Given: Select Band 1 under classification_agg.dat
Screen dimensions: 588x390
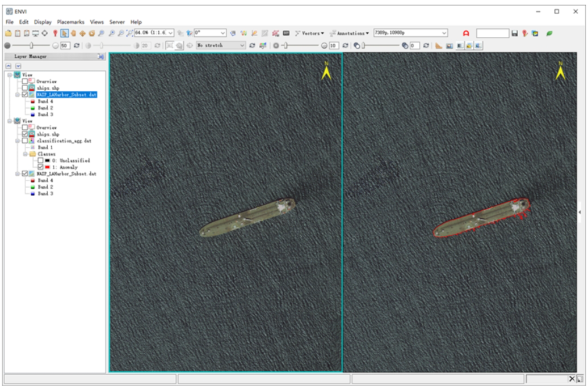Looking at the screenshot, I should [45, 147].
